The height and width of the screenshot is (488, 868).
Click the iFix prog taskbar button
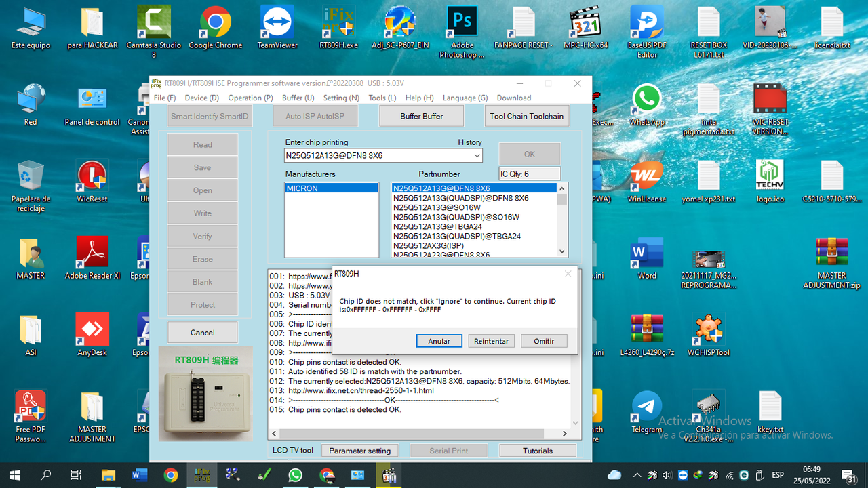pos(201,475)
